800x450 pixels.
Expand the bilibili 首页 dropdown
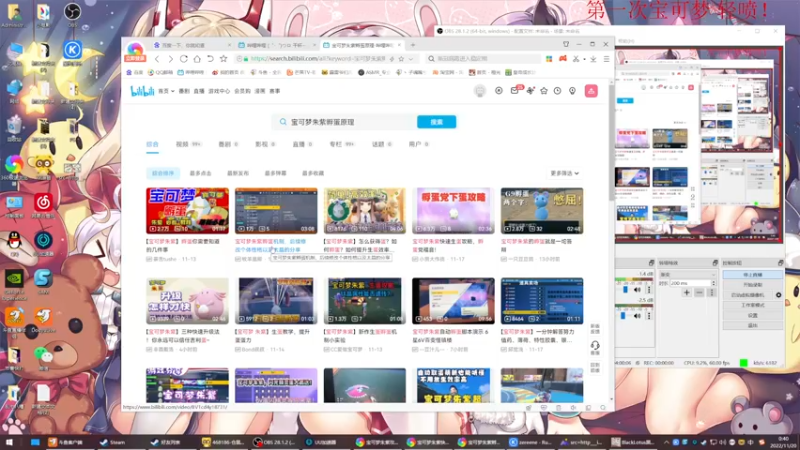[x=166, y=91]
